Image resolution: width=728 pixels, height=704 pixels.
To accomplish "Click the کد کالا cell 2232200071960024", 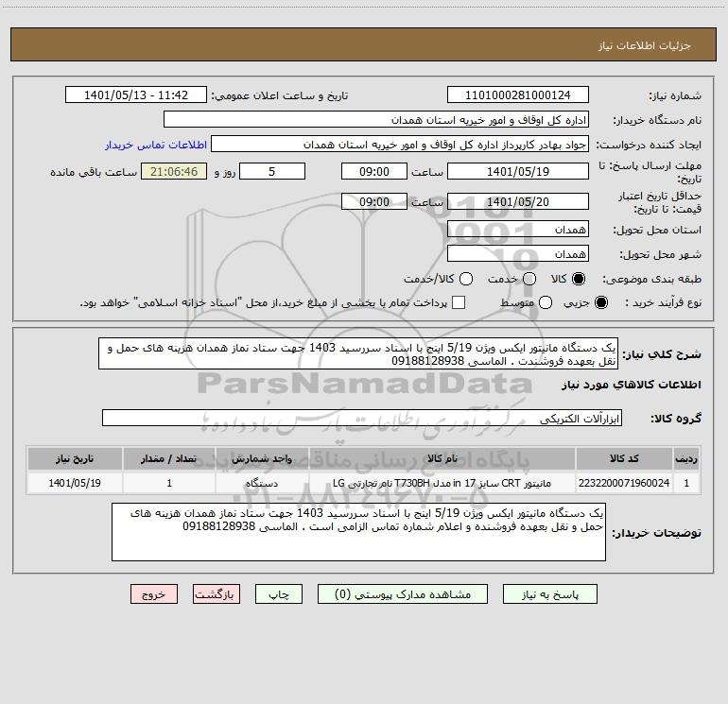I will [624, 483].
